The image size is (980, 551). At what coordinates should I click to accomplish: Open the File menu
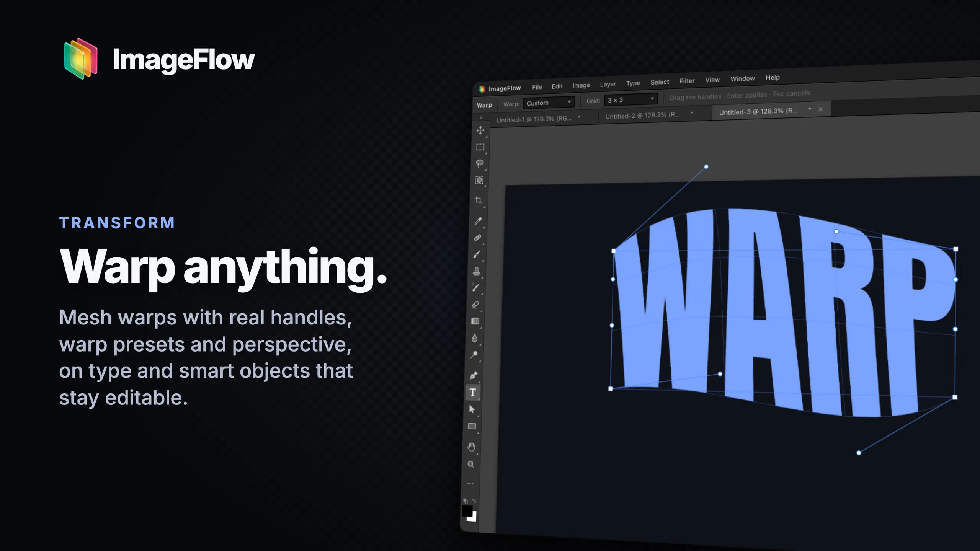[537, 87]
